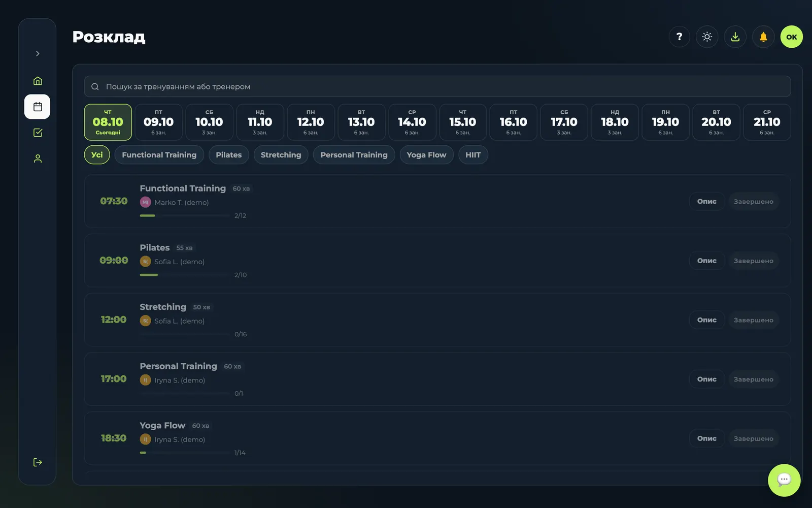The image size is (812, 508).
Task: Click Завершено on the Yoga Flow row
Action: [x=754, y=438]
